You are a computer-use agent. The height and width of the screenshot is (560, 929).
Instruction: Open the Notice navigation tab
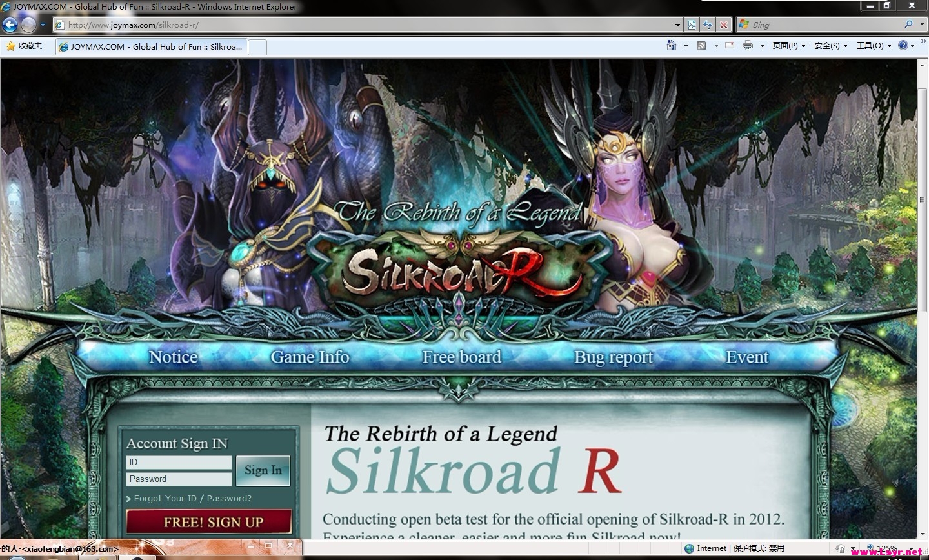[x=173, y=357]
